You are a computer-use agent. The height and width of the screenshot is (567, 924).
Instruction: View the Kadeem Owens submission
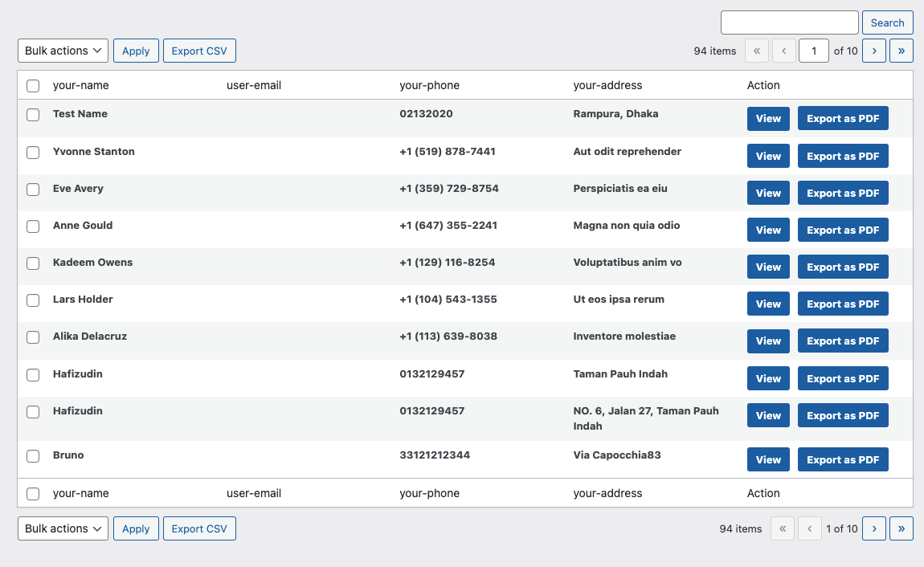point(768,267)
